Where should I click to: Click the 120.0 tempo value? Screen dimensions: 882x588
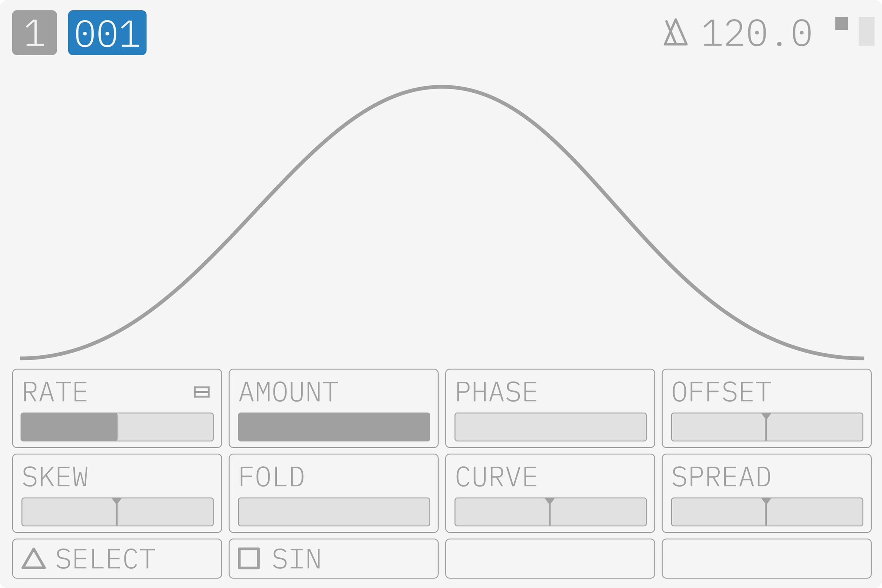tap(757, 34)
